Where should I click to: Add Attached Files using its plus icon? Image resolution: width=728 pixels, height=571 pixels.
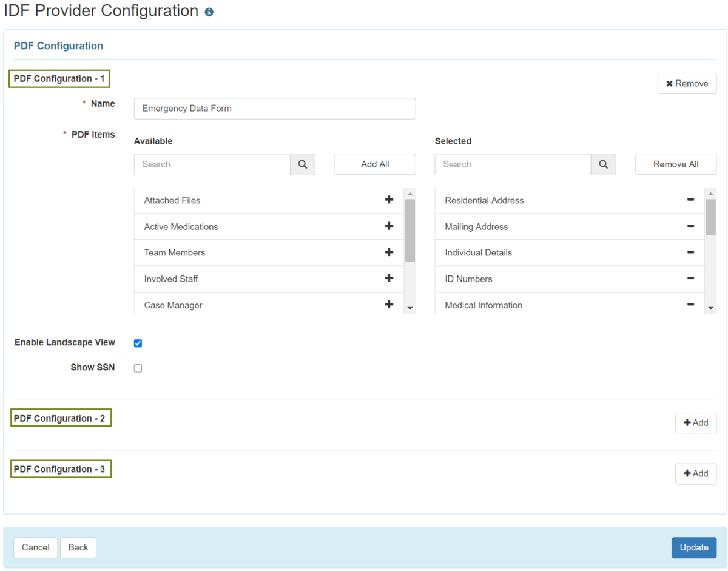point(389,200)
